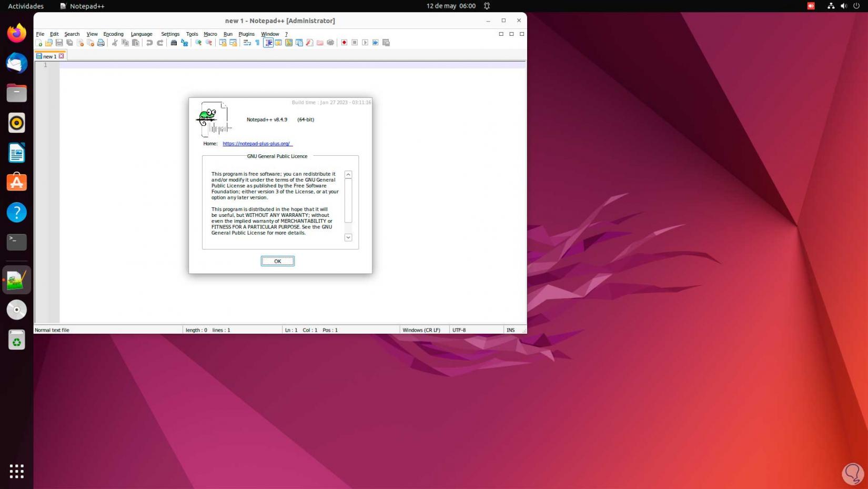Open Firefox from the Ubuntu dock
The width and height of the screenshot is (868, 489).
click(17, 33)
